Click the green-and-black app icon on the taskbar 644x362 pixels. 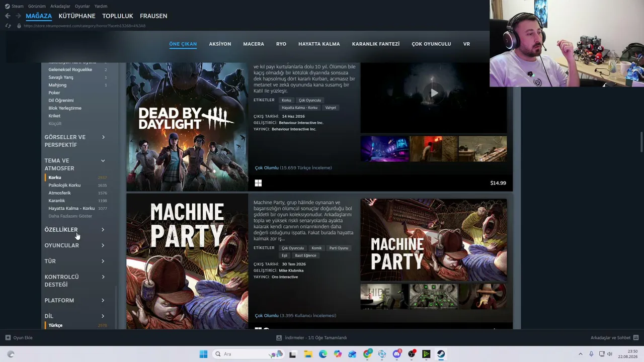(427, 354)
